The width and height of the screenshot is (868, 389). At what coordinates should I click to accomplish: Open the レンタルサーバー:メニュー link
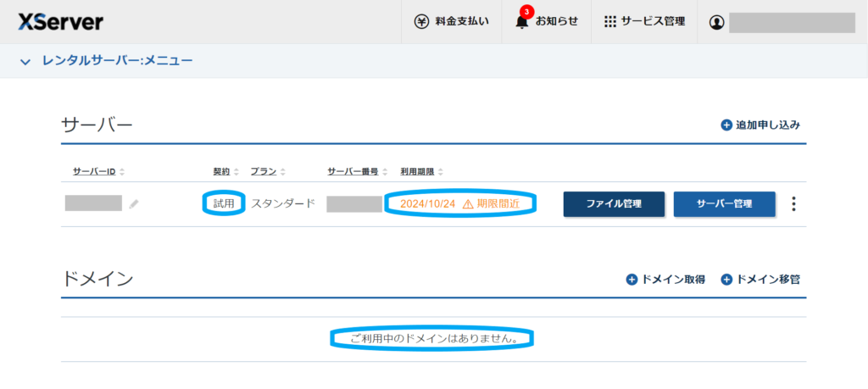point(117,60)
